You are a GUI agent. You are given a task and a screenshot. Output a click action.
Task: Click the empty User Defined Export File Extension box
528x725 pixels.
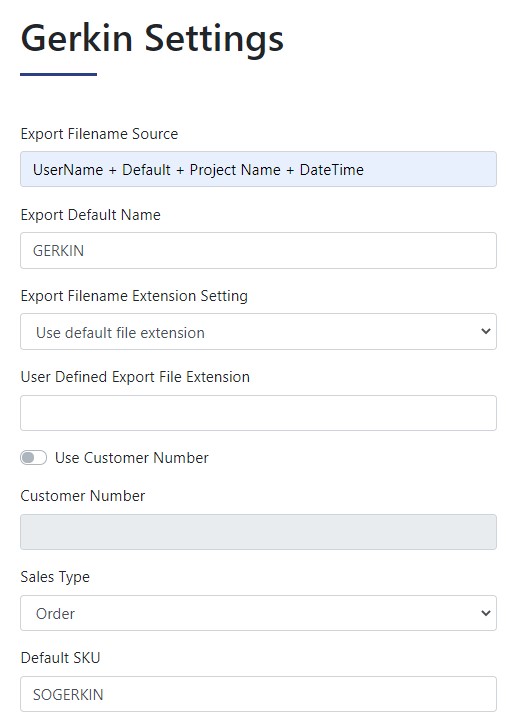[258, 413]
